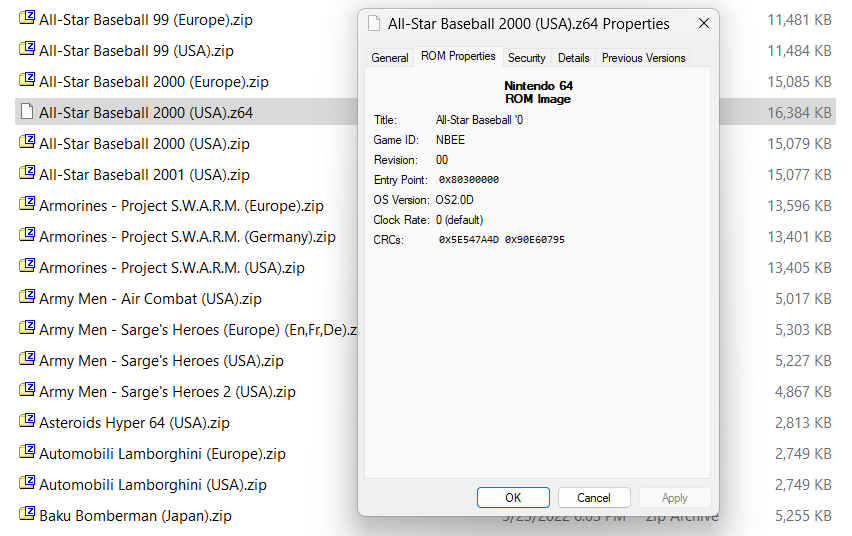Viewport: 852px width, 536px height.
Task: Go to the Details tab
Action: (573, 58)
